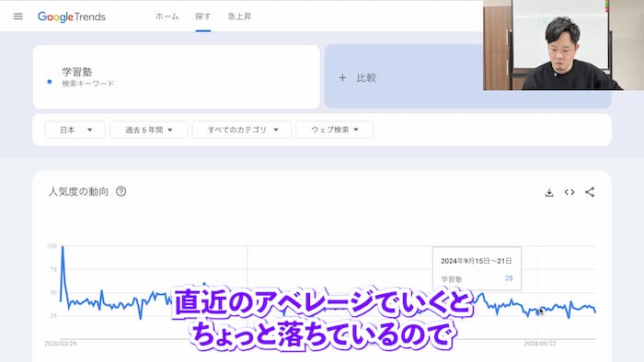The width and height of the screenshot is (644, 362).
Task: Click the 2024/09/22 axis label
Action: point(540,344)
